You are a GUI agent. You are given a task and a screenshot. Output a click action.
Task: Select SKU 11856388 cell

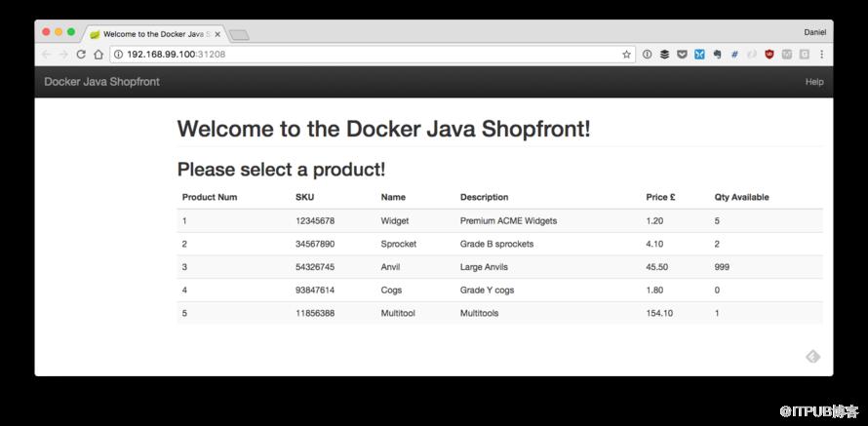point(315,313)
